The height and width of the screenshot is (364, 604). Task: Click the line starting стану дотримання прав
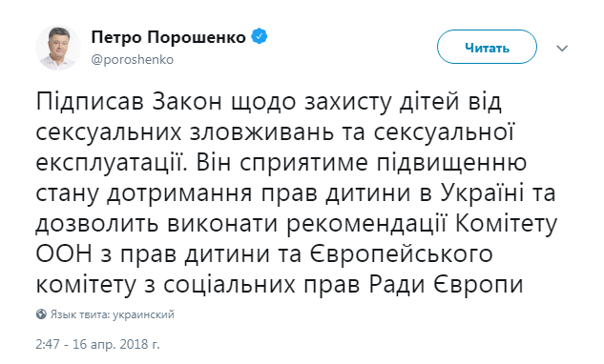coord(296,193)
